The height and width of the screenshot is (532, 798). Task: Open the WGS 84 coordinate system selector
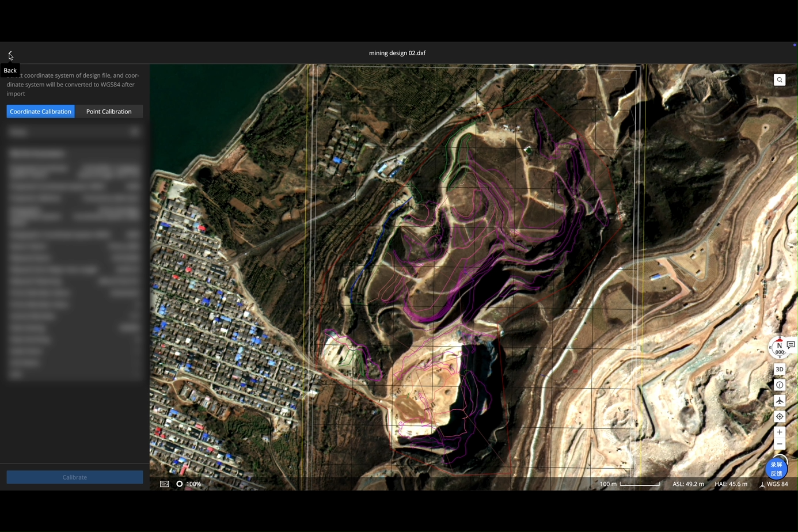pyautogui.click(x=774, y=484)
